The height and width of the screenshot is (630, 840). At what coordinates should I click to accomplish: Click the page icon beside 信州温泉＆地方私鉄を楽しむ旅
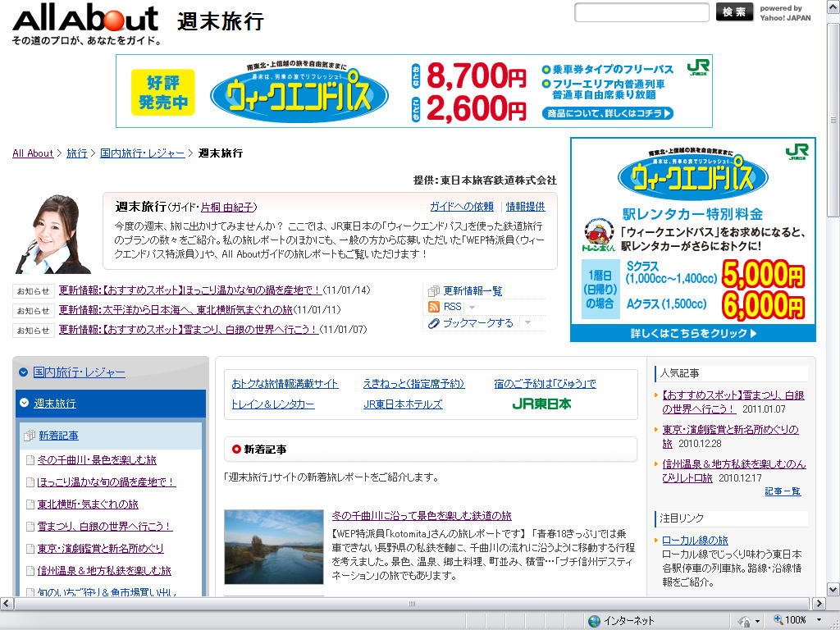[x=30, y=571]
